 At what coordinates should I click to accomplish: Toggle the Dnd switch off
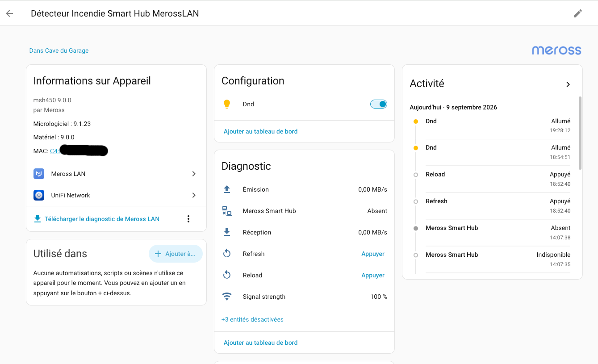click(x=379, y=104)
